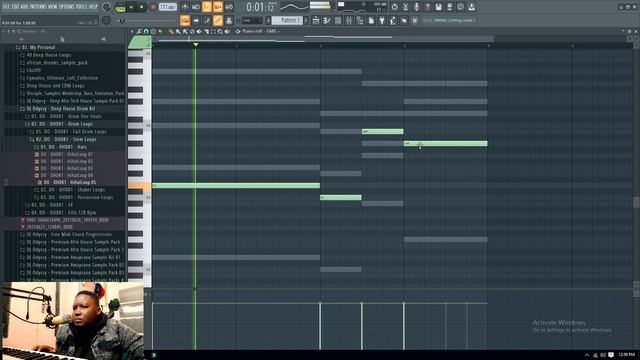Click the microphone recording icon

coord(416,7)
